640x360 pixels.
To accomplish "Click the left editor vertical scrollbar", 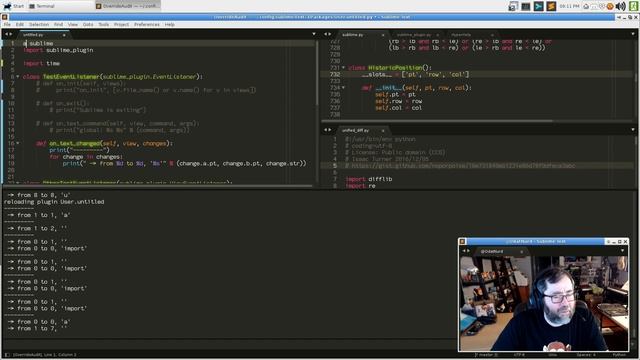I will point(317,73).
